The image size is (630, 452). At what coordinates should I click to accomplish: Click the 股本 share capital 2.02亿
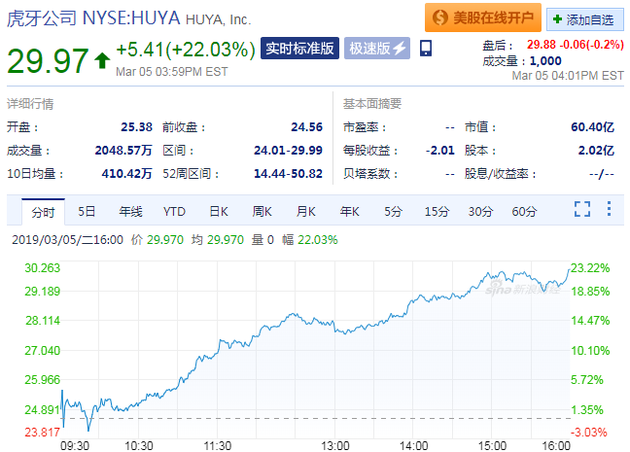[596, 150]
